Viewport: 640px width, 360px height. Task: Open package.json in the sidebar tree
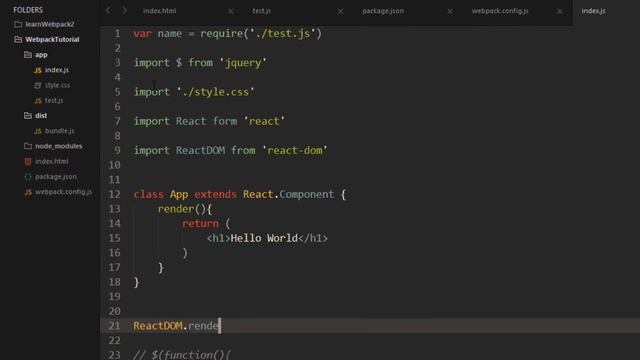(56, 176)
